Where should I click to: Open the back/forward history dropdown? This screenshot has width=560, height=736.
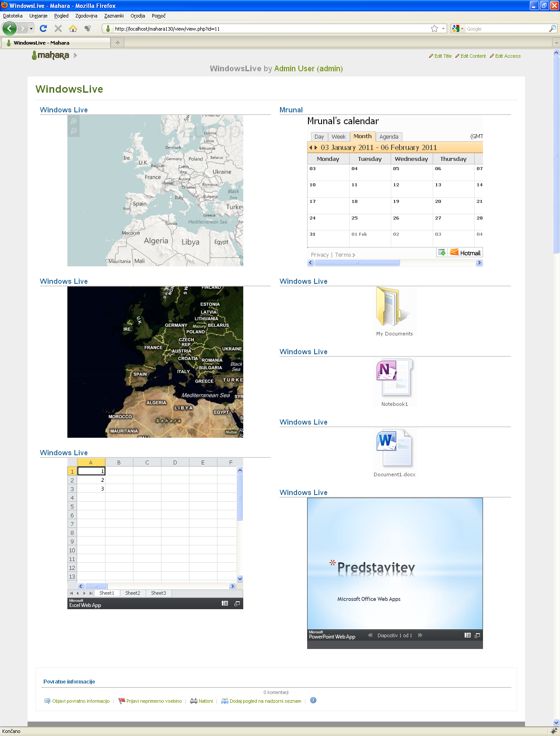point(31,28)
